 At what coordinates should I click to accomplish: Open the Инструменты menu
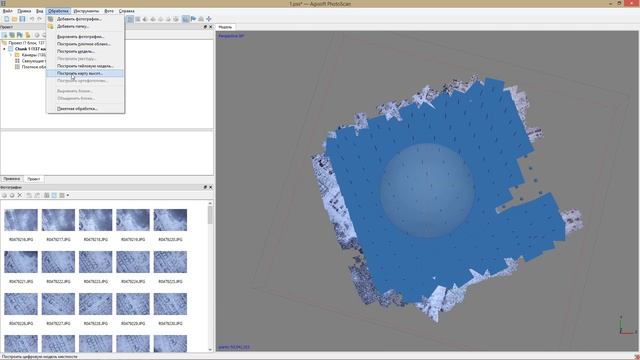click(86, 11)
